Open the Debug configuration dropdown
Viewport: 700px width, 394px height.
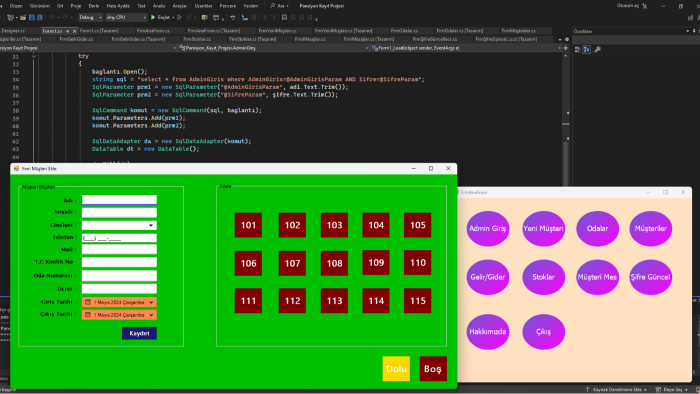click(91, 17)
